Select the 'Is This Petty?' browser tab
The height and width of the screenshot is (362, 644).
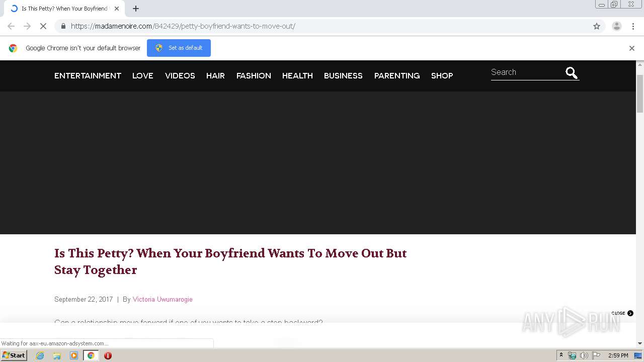point(64,9)
